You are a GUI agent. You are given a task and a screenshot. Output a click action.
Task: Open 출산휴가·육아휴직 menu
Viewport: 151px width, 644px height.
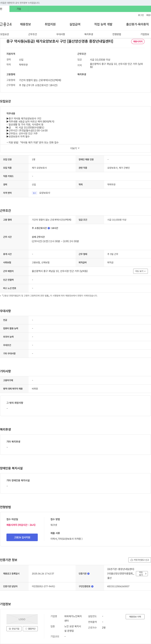137,24
